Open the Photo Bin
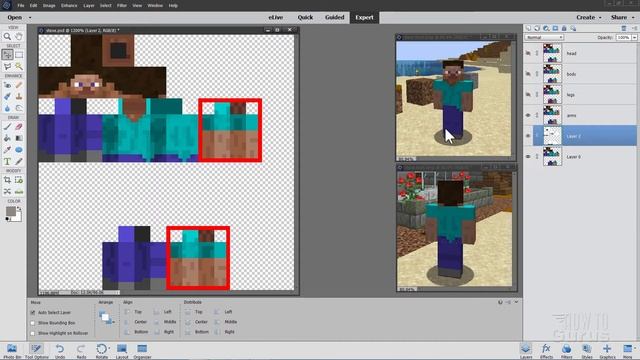The image size is (640, 360). click(12, 351)
